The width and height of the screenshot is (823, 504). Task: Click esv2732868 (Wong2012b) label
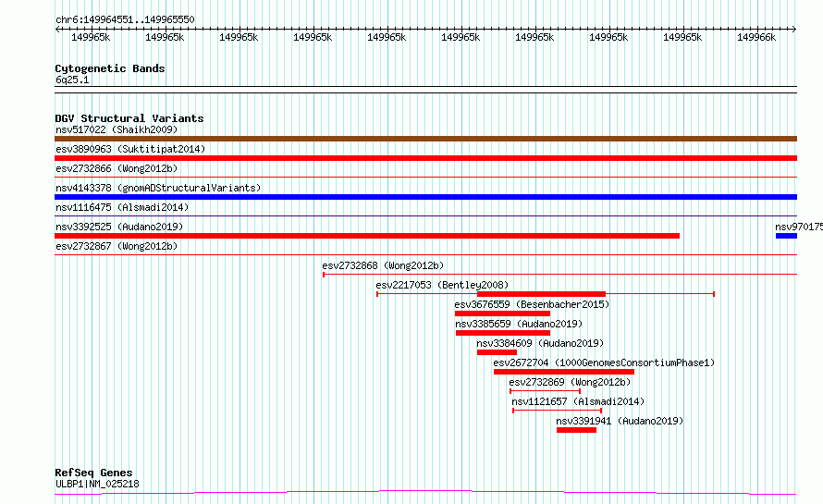pos(383,265)
